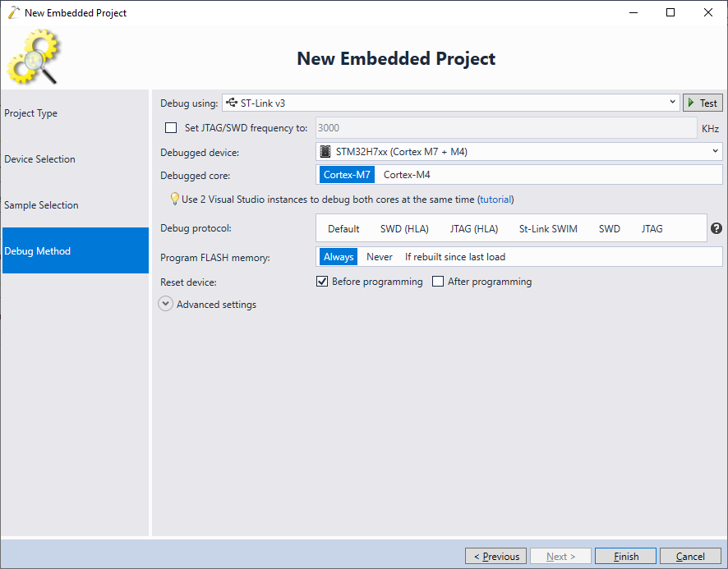Open the Debug using dropdown
The width and height of the screenshot is (728, 569).
tap(451, 103)
